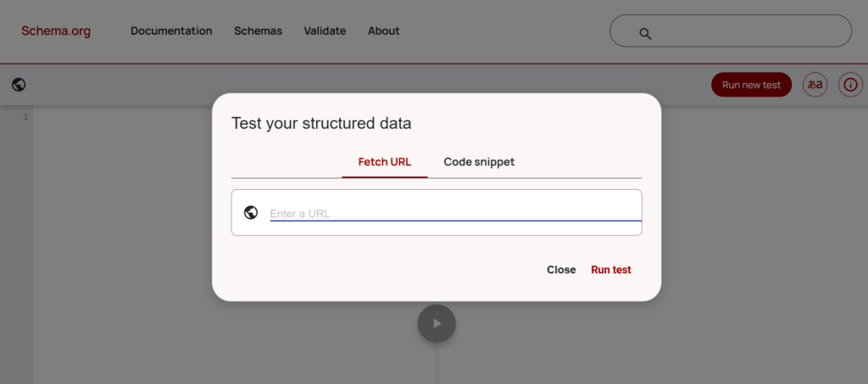Image resolution: width=868 pixels, height=384 pixels.
Task: Focus the site search box
Action: (730, 31)
